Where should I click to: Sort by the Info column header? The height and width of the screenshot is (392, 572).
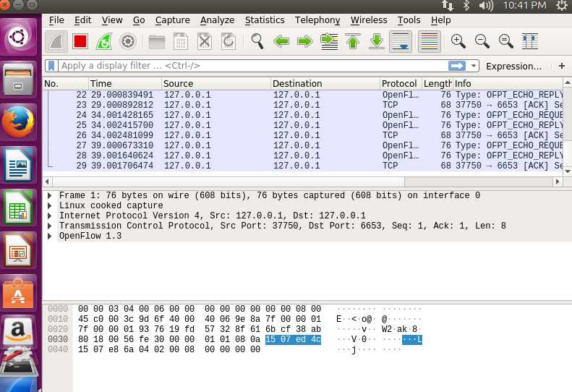[x=508, y=84]
